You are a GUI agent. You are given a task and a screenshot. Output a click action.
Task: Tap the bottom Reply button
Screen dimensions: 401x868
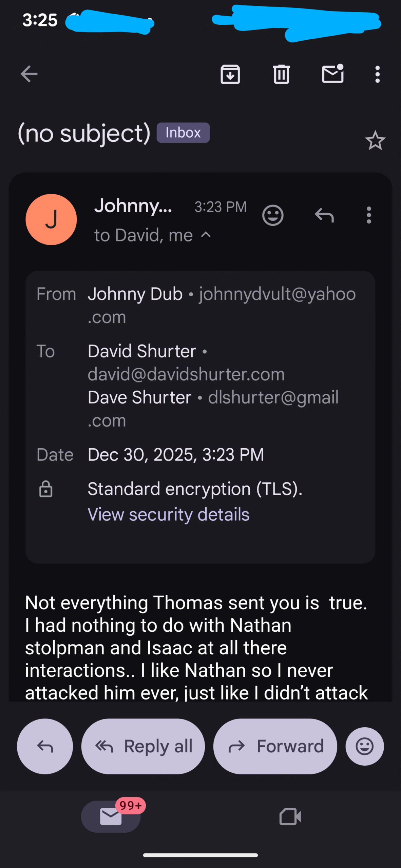click(x=45, y=746)
